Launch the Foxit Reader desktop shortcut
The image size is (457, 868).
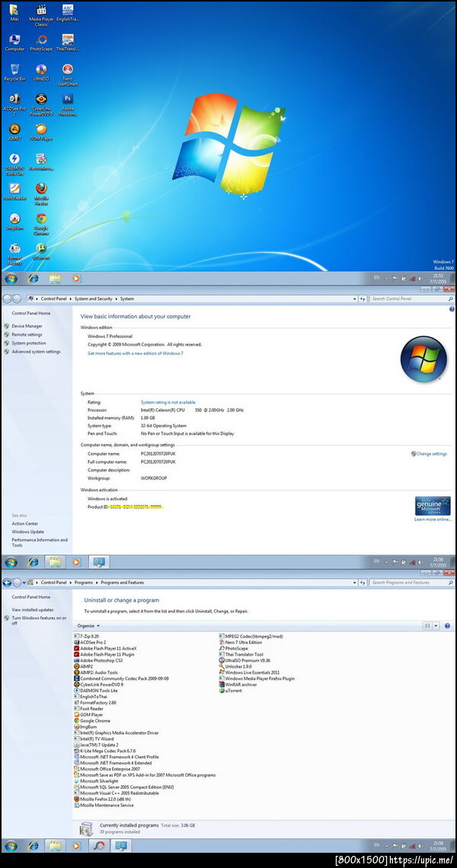14,192
